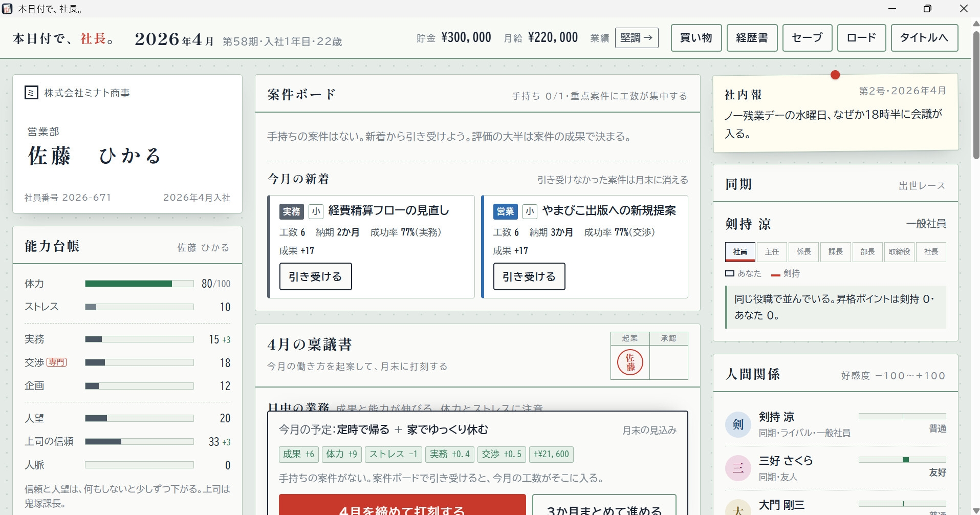This screenshot has height=515, width=980.
Task: Click the company logo icon beside 株式会社ミナト商事
Action: pos(31,93)
